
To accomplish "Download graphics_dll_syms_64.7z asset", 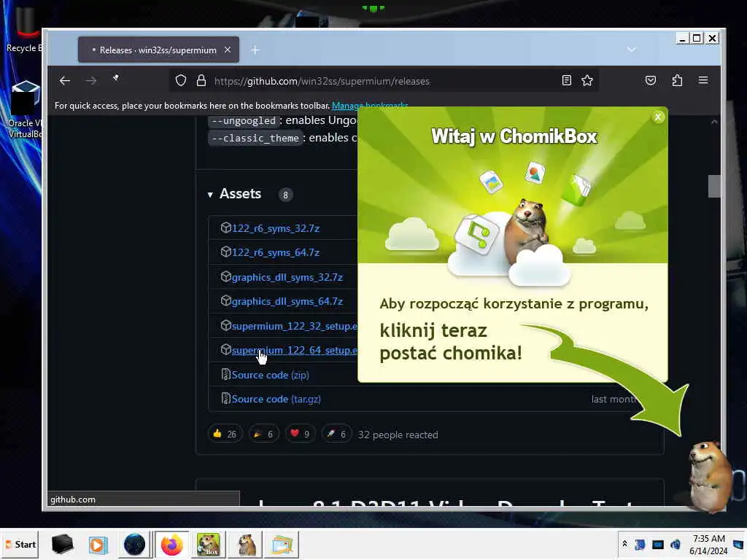I will point(287,301).
